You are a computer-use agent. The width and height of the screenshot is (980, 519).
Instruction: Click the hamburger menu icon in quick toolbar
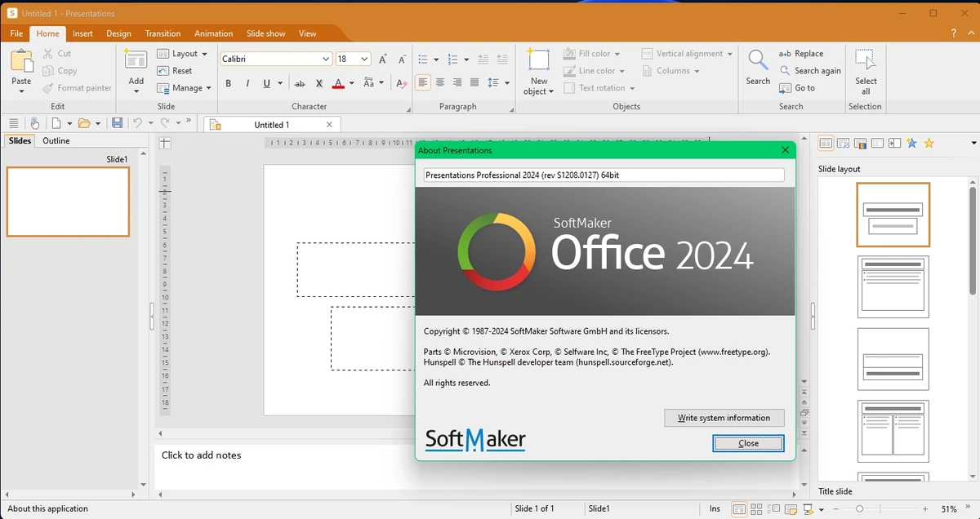(x=13, y=123)
